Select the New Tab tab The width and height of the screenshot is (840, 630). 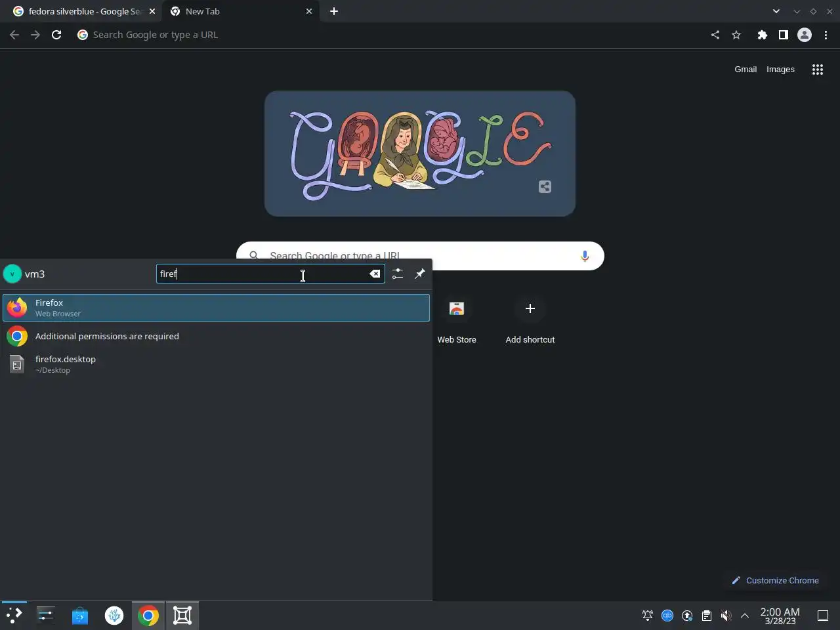click(x=240, y=11)
